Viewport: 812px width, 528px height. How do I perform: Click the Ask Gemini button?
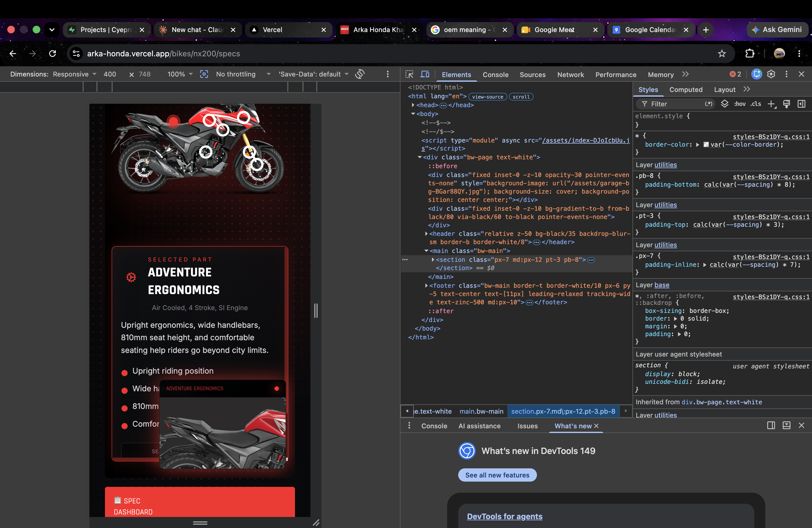(777, 30)
